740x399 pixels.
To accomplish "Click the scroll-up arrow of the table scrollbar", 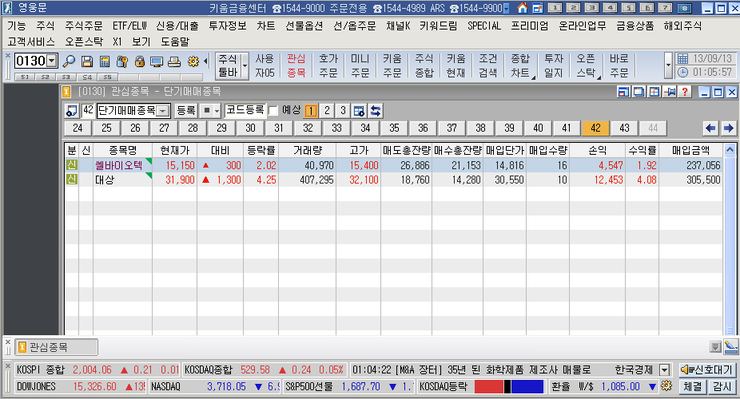I will pyautogui.click(x=730, y=150).
